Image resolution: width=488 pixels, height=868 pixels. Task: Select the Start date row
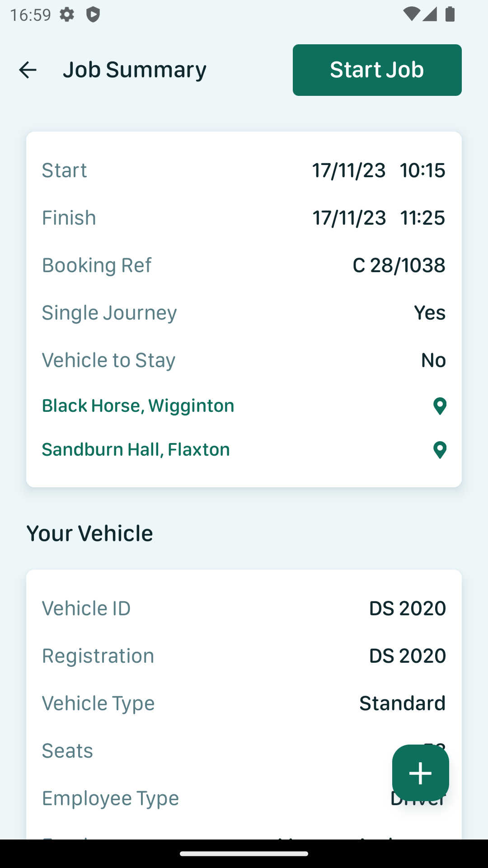tap(244, 170)
